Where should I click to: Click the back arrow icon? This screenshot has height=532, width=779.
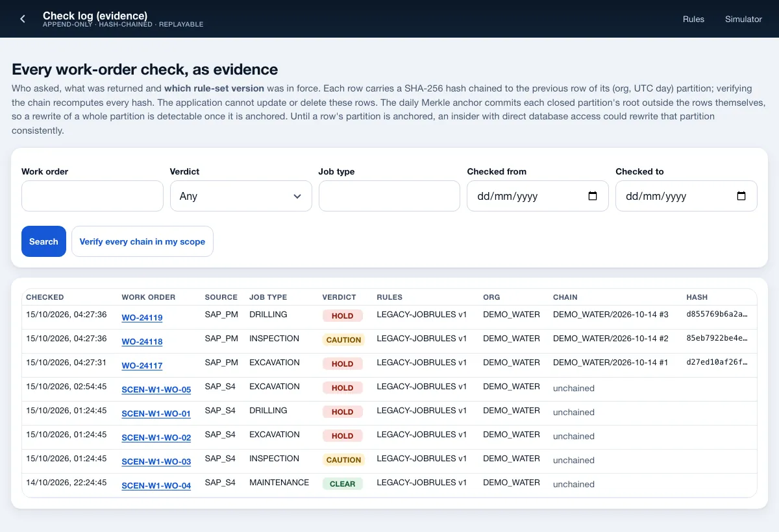[x=23, y=19]
